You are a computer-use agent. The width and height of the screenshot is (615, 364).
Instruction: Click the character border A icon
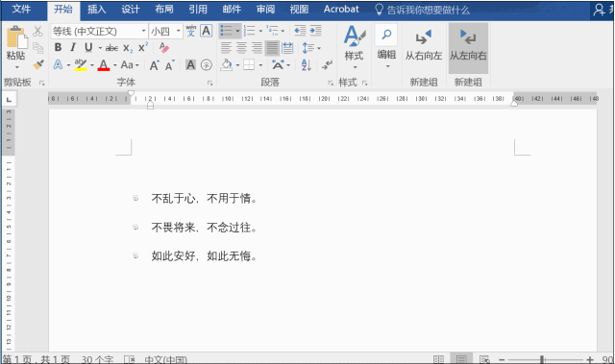[x=207, y=31]
